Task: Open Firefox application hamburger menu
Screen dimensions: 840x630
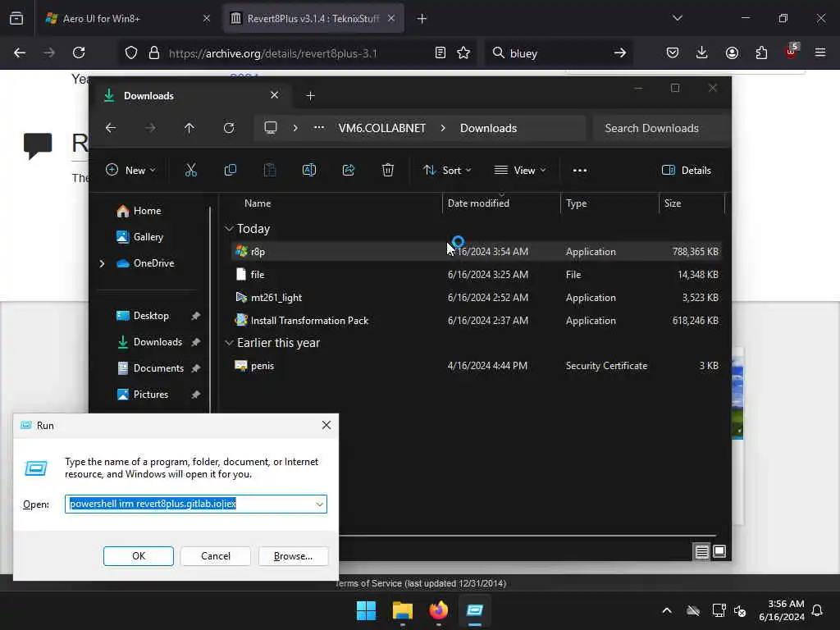Action: point(820,52)
